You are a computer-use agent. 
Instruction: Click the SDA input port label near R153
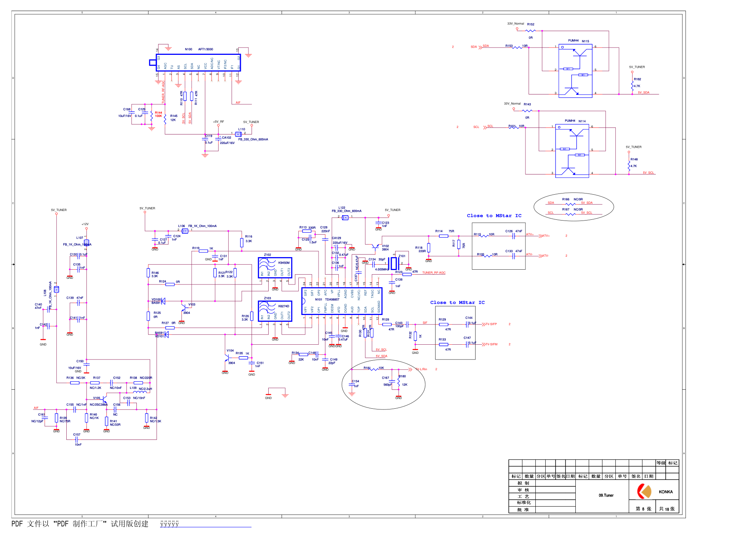tap(474, 47)
